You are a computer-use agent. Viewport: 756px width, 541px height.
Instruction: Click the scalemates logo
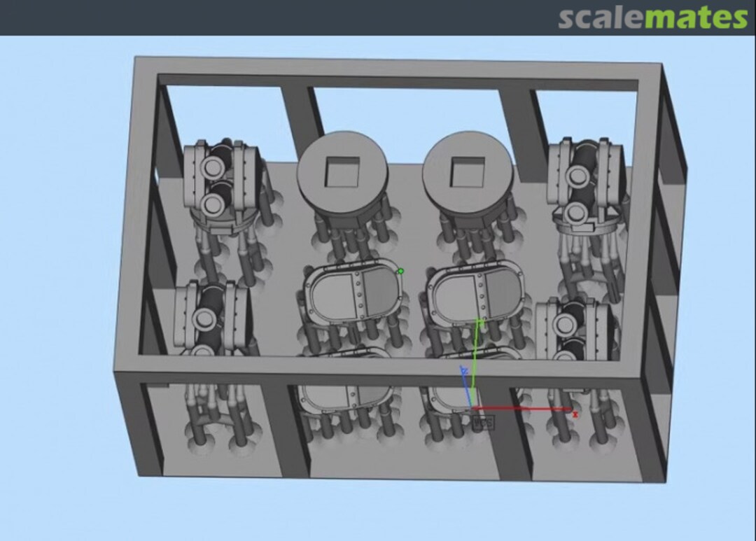coord(652,17)
